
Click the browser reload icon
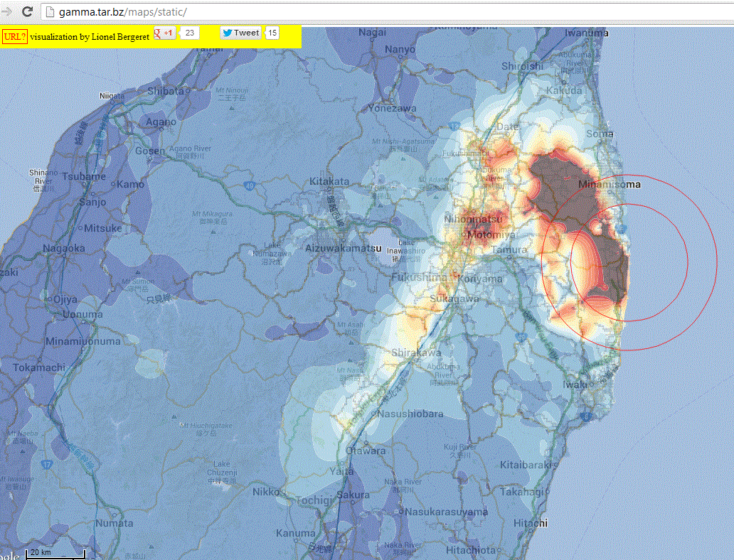(27, 11)
